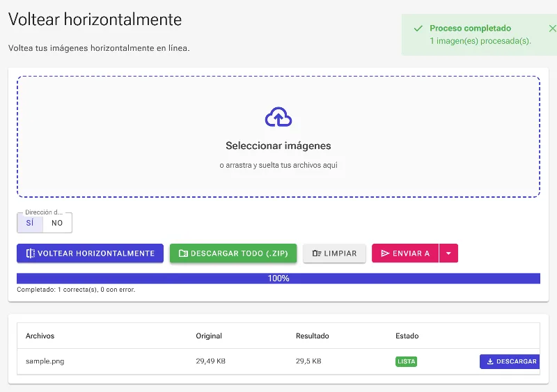
Task: Click the flip icon on Voltear button
Action: pos(30,253)
